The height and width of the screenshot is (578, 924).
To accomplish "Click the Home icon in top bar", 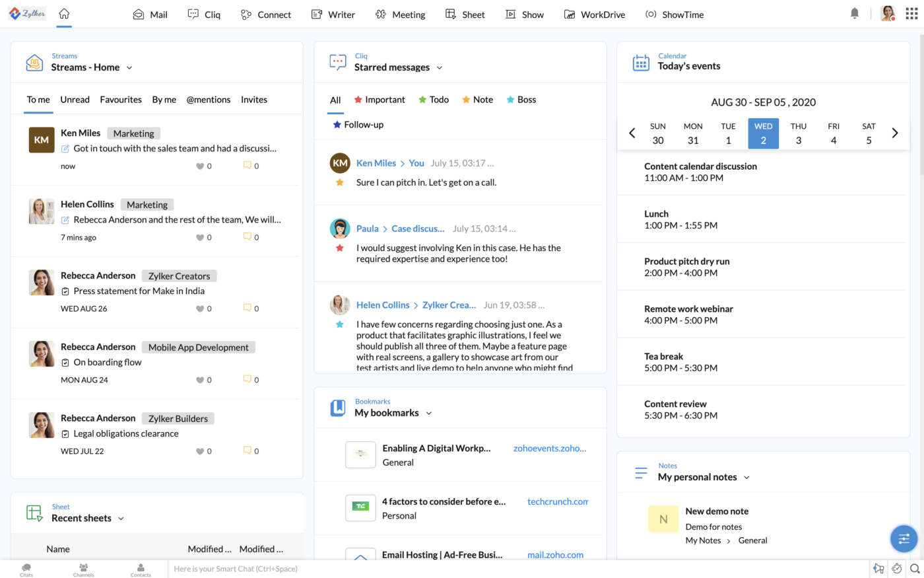I will [64, 14].
